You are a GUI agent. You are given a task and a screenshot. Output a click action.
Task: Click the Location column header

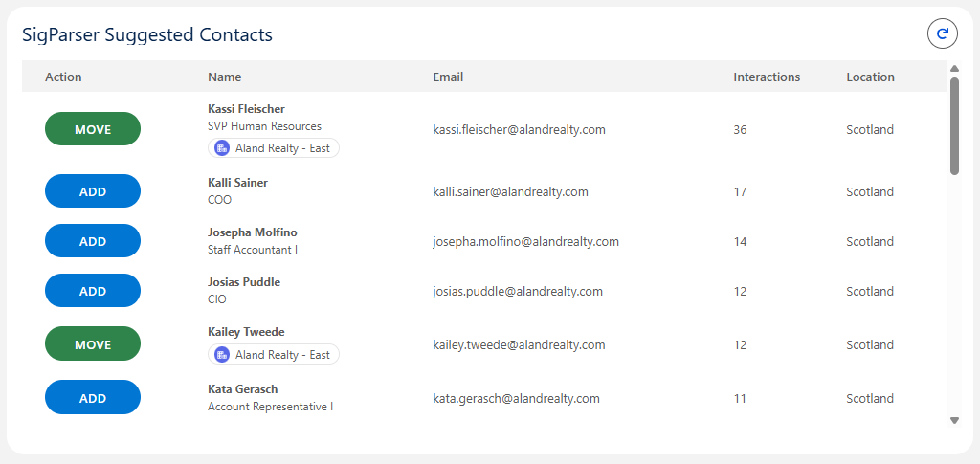tap(870, 77)
